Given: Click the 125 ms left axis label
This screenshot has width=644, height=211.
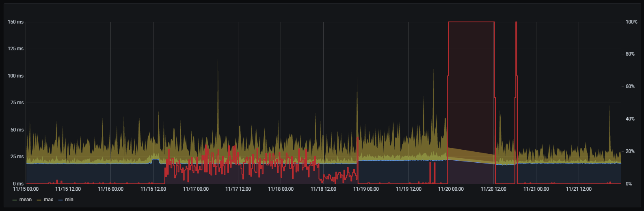Looking at the screenshot, I should pos(16,49).
